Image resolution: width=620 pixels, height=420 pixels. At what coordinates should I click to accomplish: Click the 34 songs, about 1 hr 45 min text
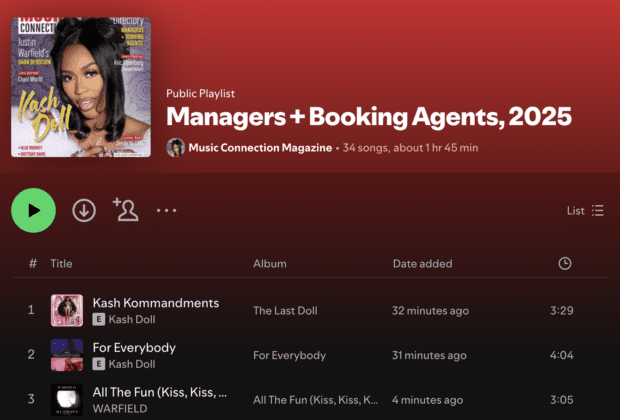410,148
